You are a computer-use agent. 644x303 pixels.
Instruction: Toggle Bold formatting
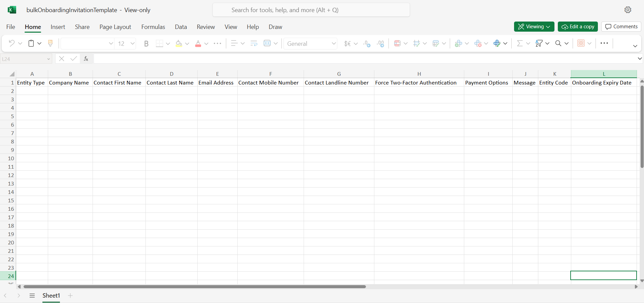click(x=146, y=43)
